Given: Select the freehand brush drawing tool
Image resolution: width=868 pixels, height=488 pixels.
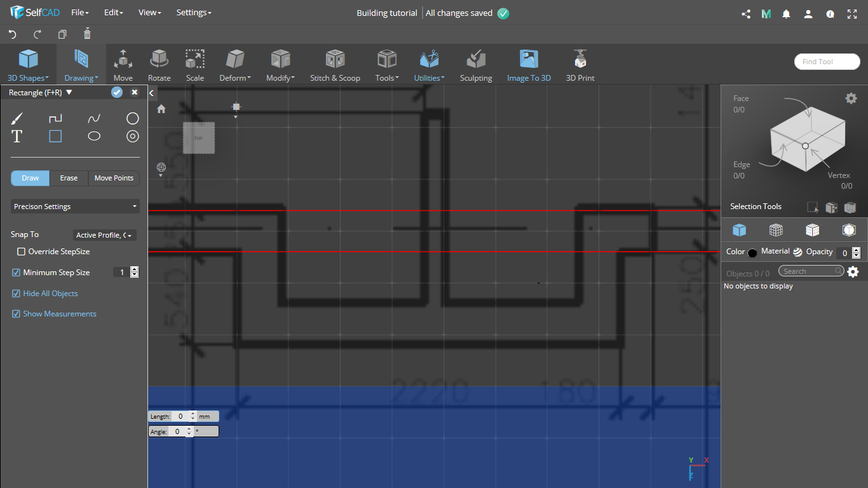Looking at the screenshot, I should coord(17,118).
